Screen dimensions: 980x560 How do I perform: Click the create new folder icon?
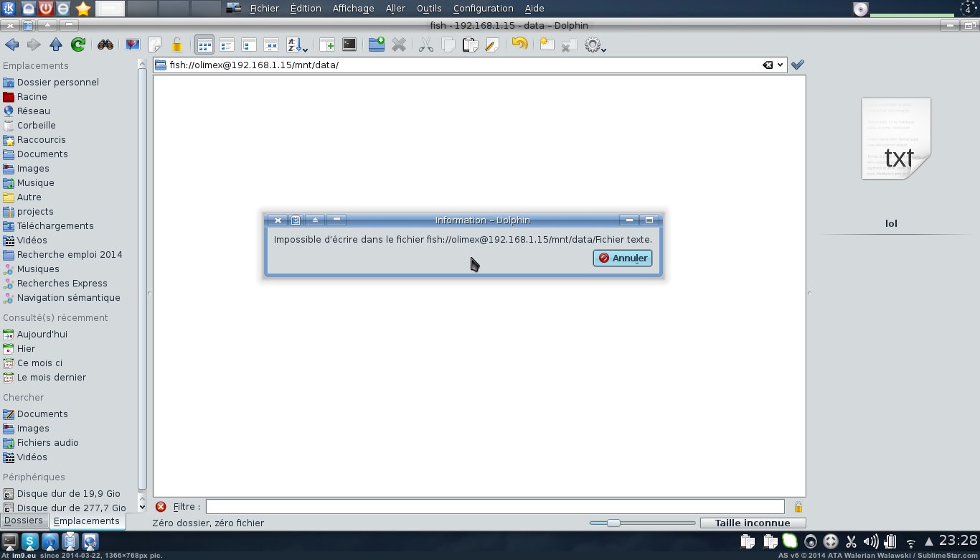click(x=377, y=45)
